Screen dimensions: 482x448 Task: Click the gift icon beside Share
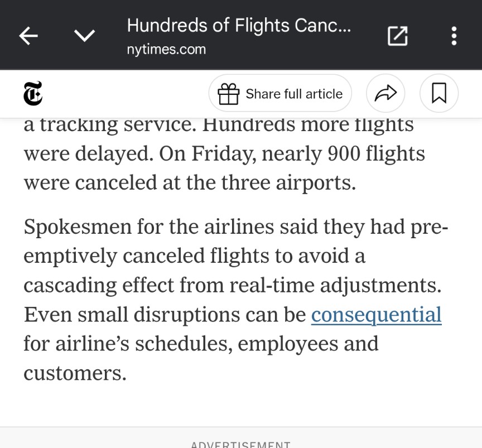(228, 94)
